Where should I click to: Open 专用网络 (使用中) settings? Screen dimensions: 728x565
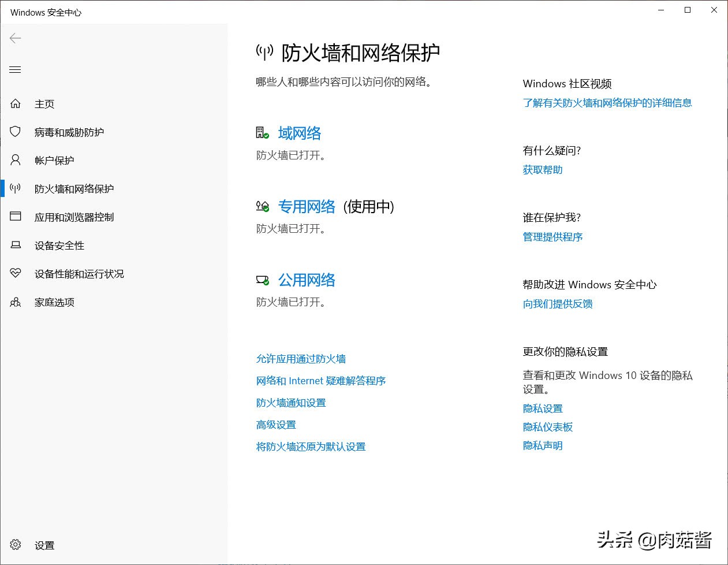[307, 206]
